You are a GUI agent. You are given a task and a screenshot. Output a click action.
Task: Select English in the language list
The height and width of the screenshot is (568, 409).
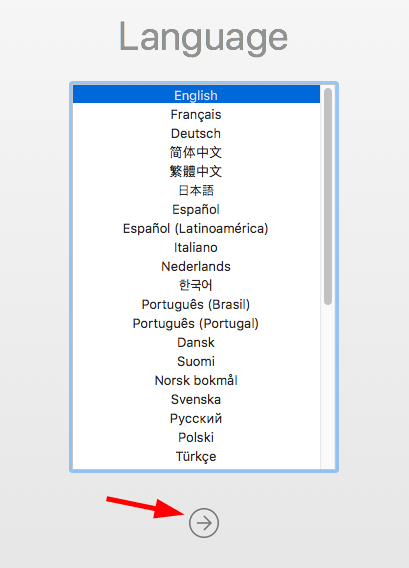(x=196, y=95)
